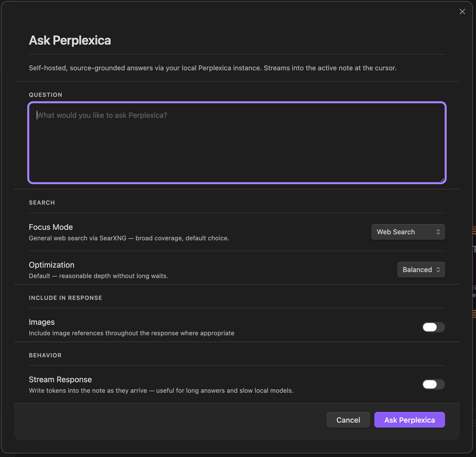Open the Optimization dropdown set to Balanced

click(421, 270)
